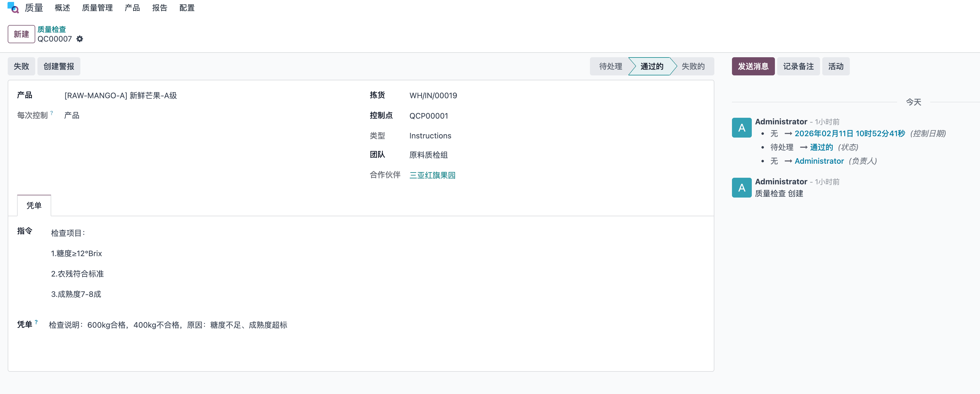Image resolution: width=980 pixels, height=394 pixels.
Task: Click the logged control date 2026年02月11日
Action: tap(850, 133)
